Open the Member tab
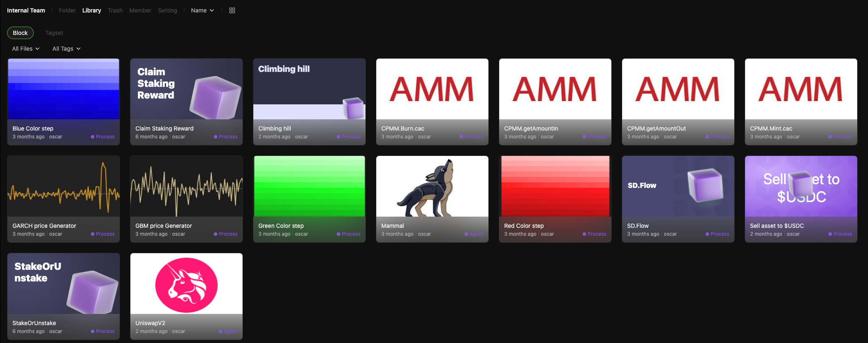This screenshot has height=343, width=868. (140, 10)
